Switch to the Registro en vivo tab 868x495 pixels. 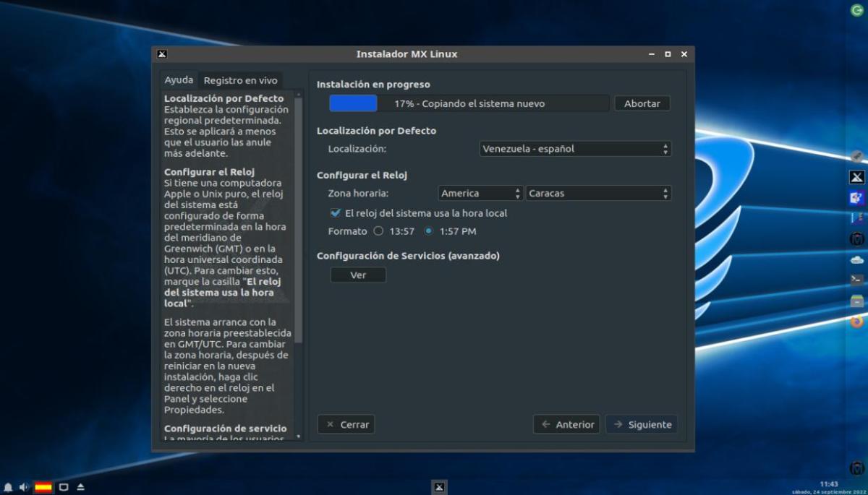[240, 80]
